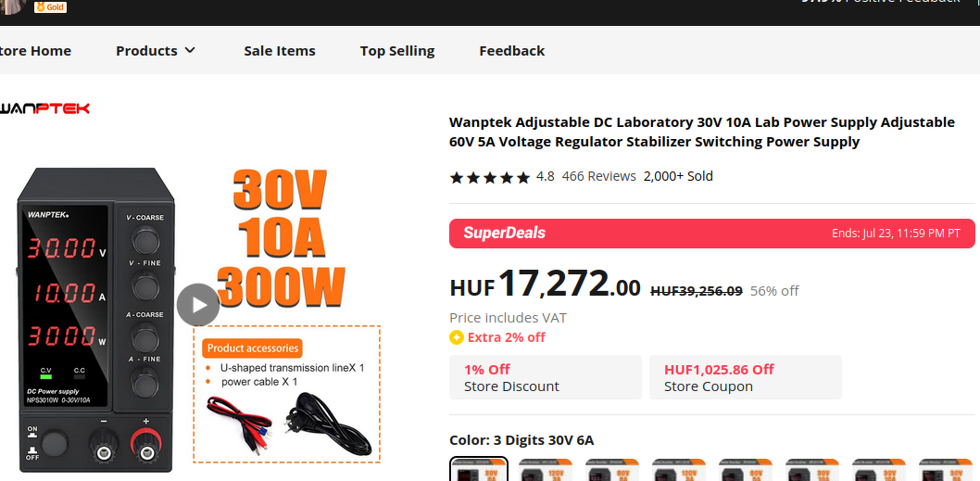Claim the 1% Off Store Discount
This screenshot has height=481, width=980.
pyautogui.click(x=545, y=377)
